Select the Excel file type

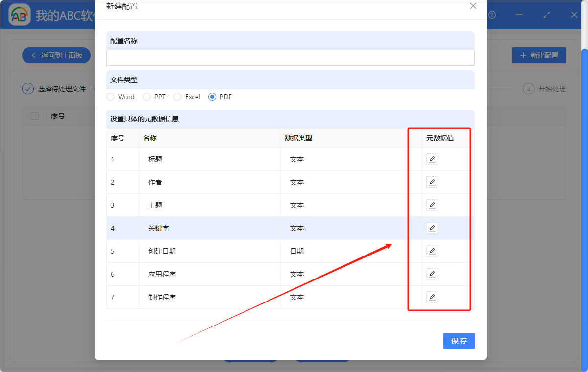[177, 97]
